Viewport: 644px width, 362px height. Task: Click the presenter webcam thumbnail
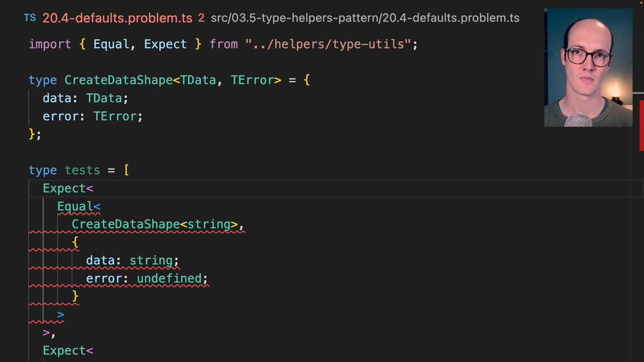(588, 68)
